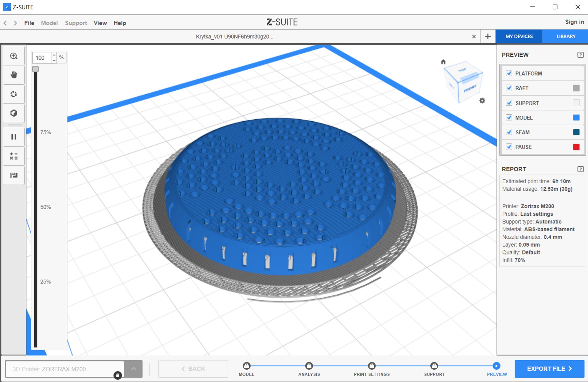Select the Krytka_v01 project tab
This screenshot has width=588, height=382.
tap(234, 36)
